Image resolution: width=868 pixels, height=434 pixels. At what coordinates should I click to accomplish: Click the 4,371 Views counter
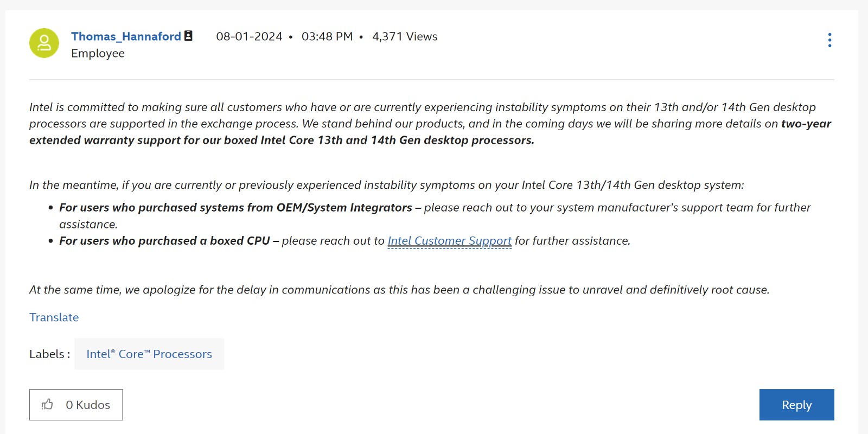(405, 36)
